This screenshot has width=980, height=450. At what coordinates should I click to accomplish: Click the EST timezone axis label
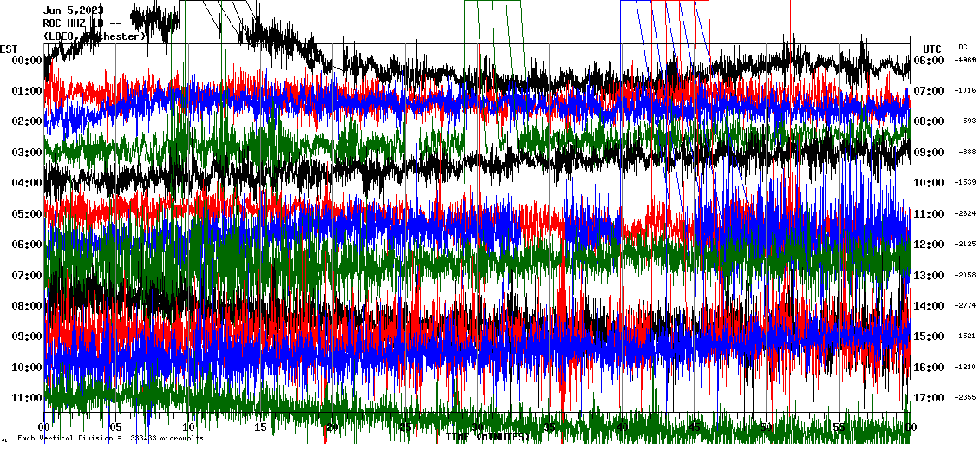click(x=10, y=49)
